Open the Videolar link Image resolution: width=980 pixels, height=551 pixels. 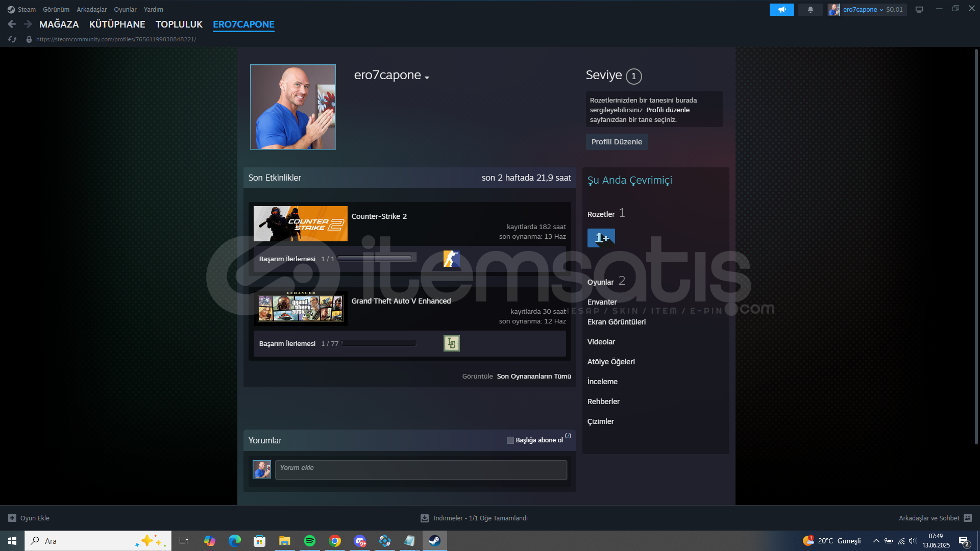point(601,342)
